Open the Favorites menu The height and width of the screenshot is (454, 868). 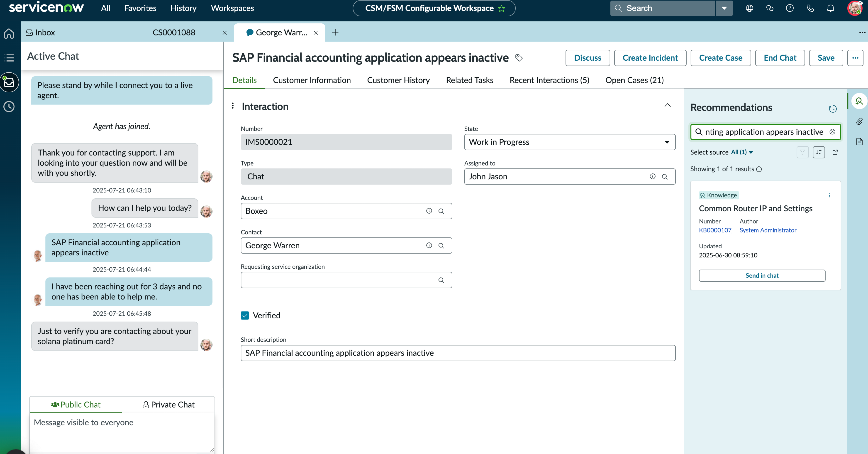[x=140, y=8]
